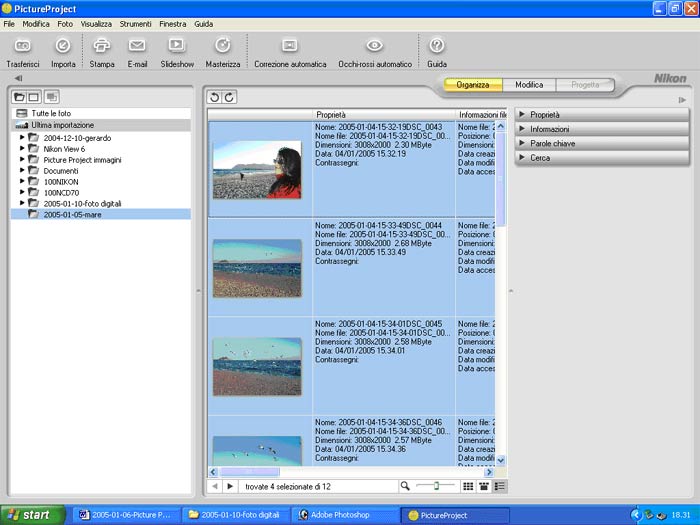
Task: Switch to Adobe Photoshop taskbar button
Action: coord(345,515)
